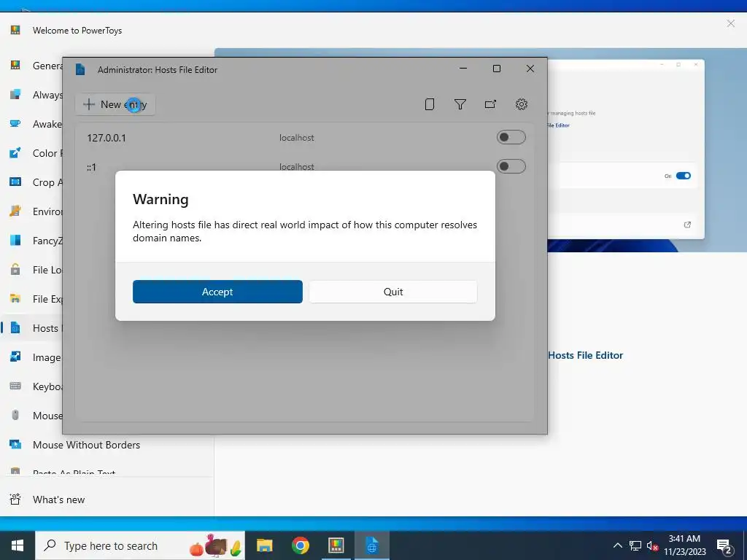Open Hosts File Editor settings gear
Image resolution: width=747 pixels, height=560 pixels.
tap(521, 104)
